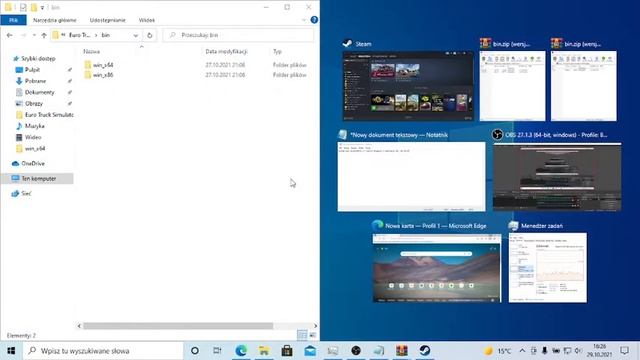Screen dimensions: 640x360
Task: Open Quick Access Toolbar customize dropdown
Action: click(42, 7)
